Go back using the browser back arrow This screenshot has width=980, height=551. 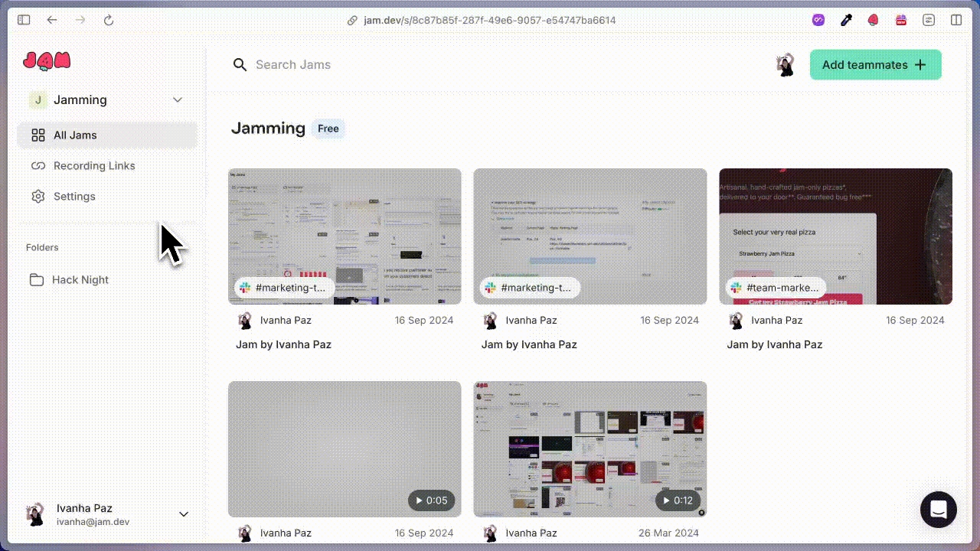pos(52,21)
